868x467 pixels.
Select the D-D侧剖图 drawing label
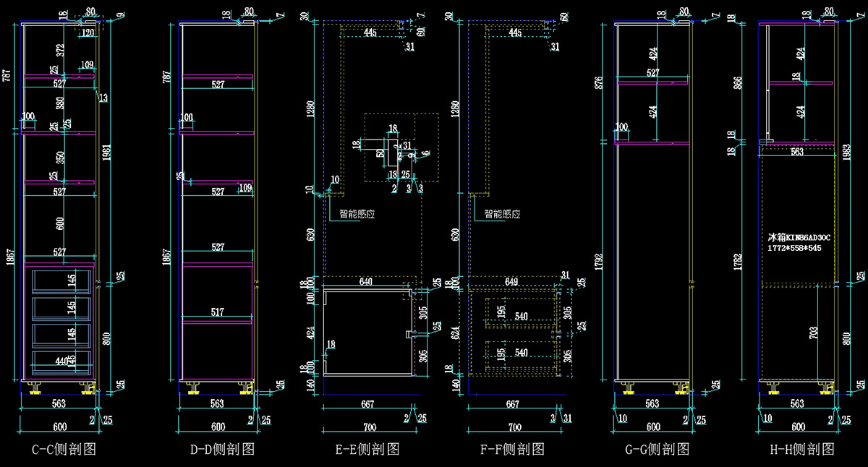[223, 450]
